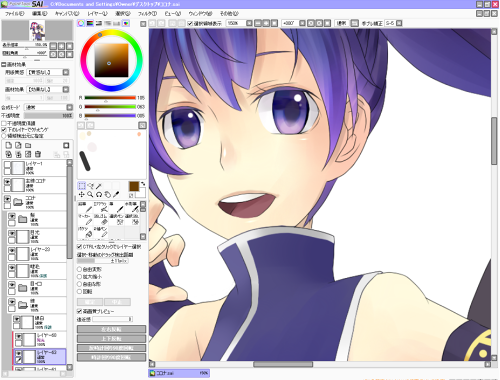The height and width of the screenshot is (380, 500).
Task: Choose the バケツ bucket fill tool
Action: pyautogui.click(x=85, y=232)
